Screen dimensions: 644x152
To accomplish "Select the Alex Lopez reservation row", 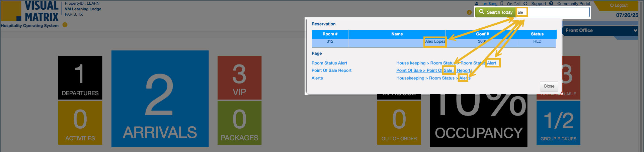I will (x=433, y=42).
